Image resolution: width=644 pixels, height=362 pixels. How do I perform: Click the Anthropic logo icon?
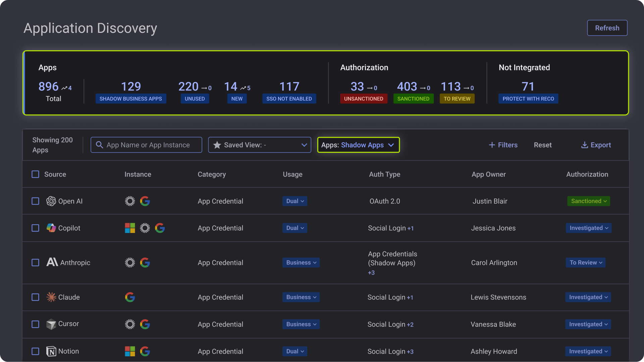coord(52,262)
